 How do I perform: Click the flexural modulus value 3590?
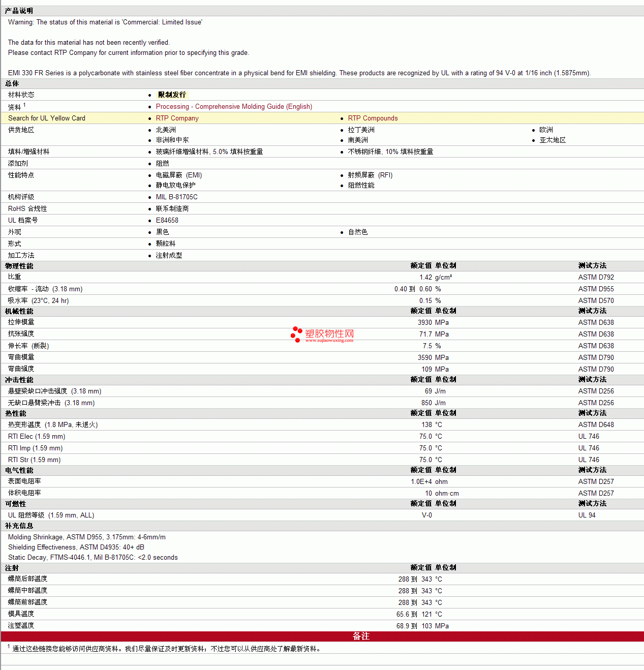[x=425, y=357]
